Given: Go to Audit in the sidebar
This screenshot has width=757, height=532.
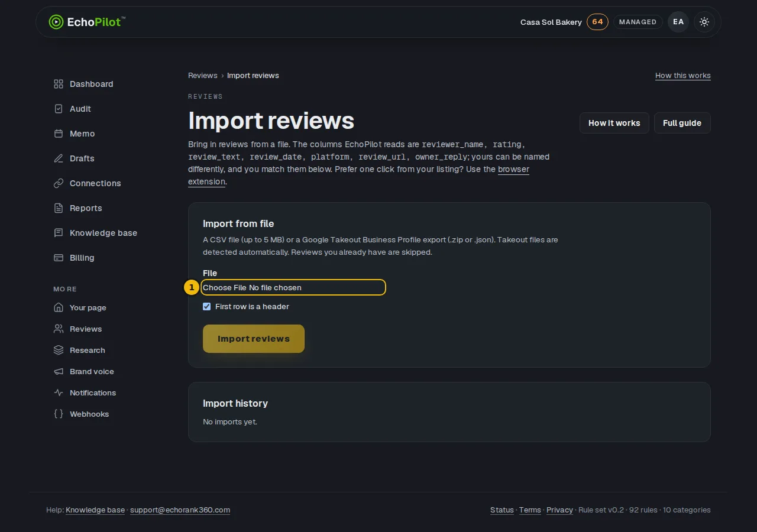Looking at the screenshot, I should [80, 109].
